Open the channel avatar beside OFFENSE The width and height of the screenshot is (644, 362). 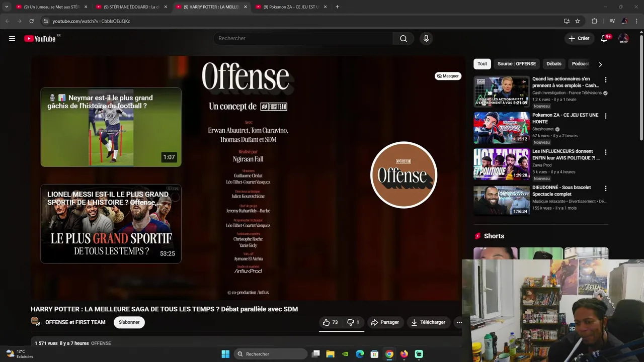pyautogui.click(x=35, y=322)
